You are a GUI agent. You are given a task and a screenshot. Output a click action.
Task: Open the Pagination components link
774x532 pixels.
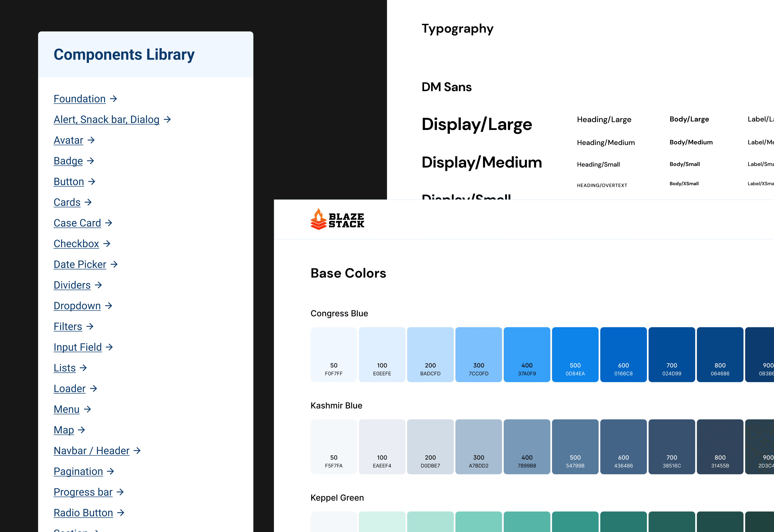[78, 471]
